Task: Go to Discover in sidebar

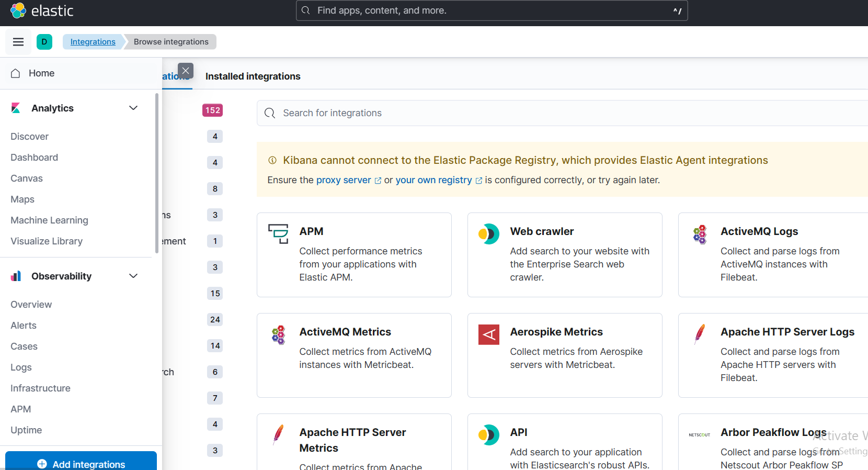Action: pyautogui.click(x=29, y=137)
